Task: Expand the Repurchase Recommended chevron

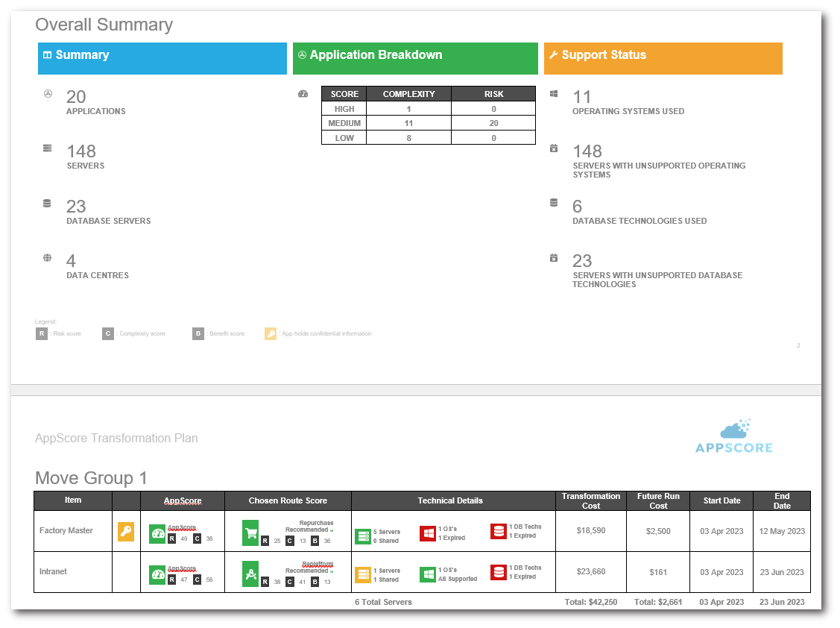Action: [332, 530]
